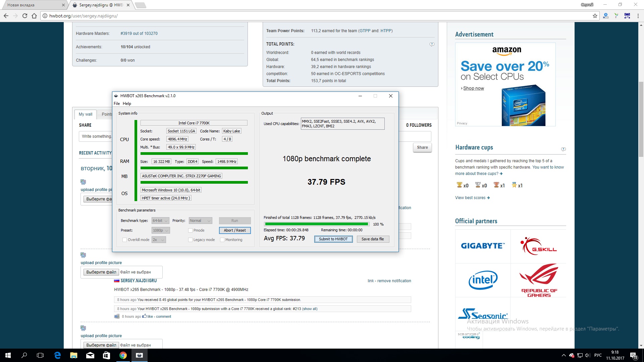Open the Overkill 2x multiplier dropdown
This screenshot has height=362, width=644.
pos(159,240)
